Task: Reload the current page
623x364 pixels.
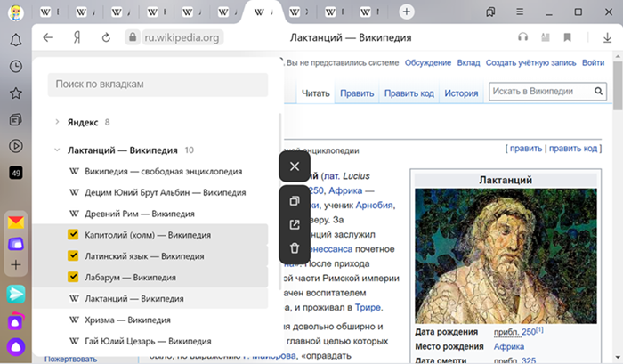Action: pyautogui.click(x=106, y=37)
